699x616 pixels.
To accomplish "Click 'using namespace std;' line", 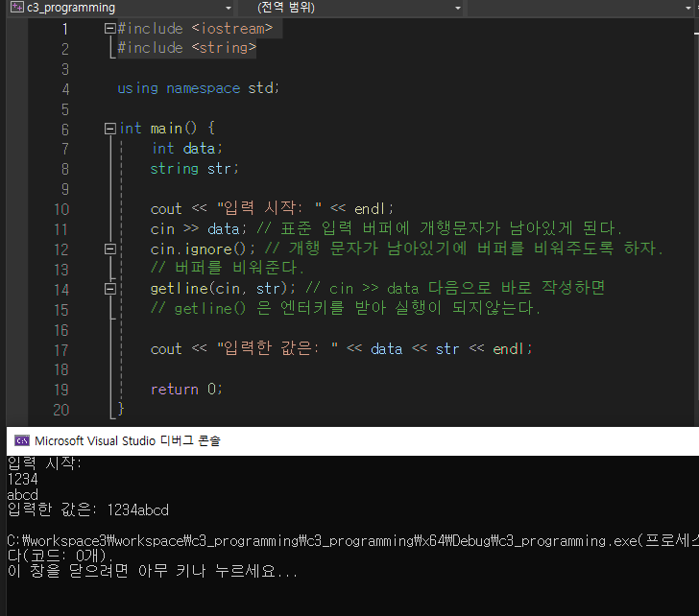I will [x=199, y=88].
